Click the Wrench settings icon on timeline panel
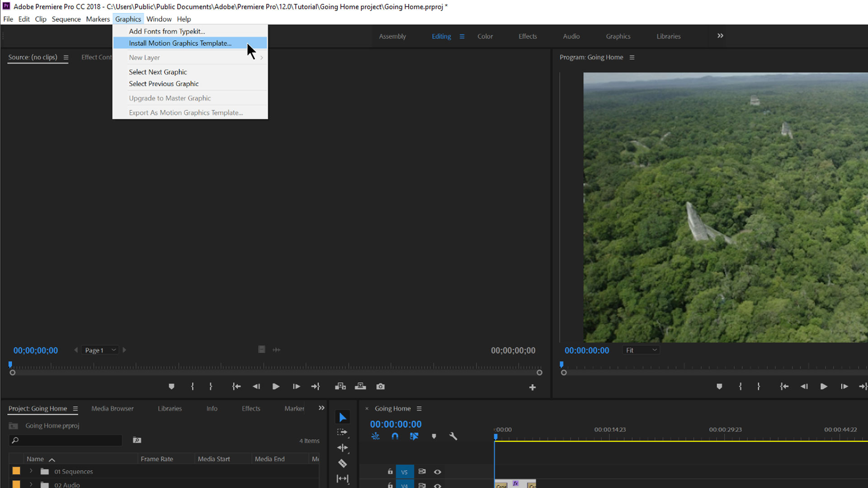The width and height of the screenshot is (868, 488). coord(453,436)
